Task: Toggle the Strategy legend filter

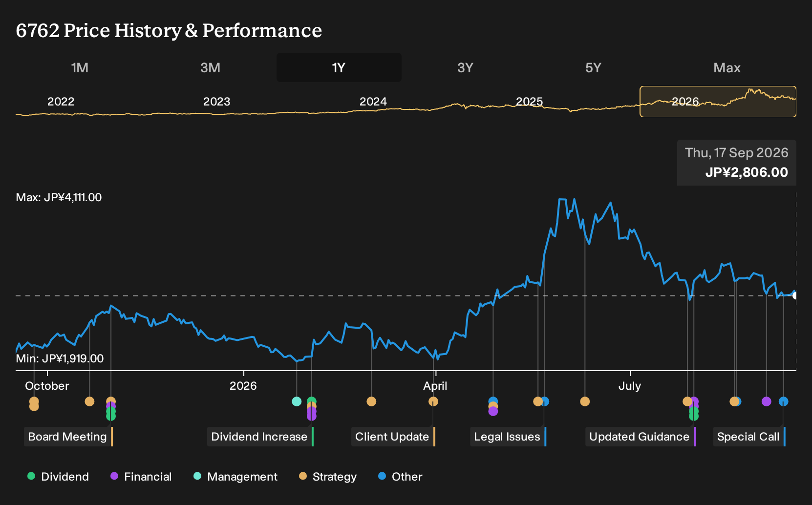Action: (328, 477)
